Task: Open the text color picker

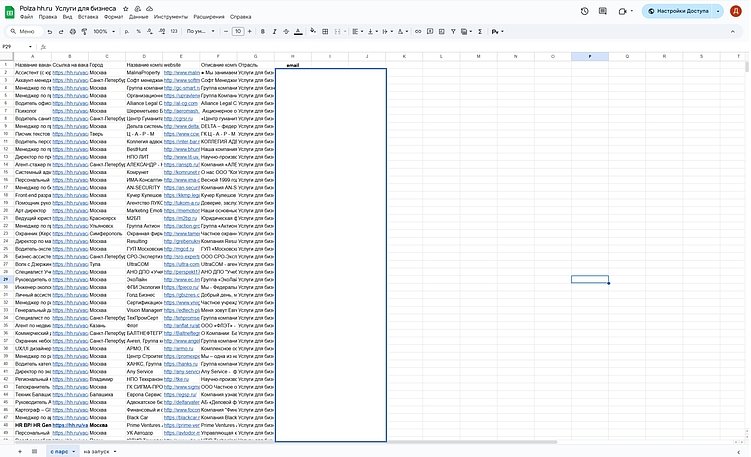Action: coord(298,32)
